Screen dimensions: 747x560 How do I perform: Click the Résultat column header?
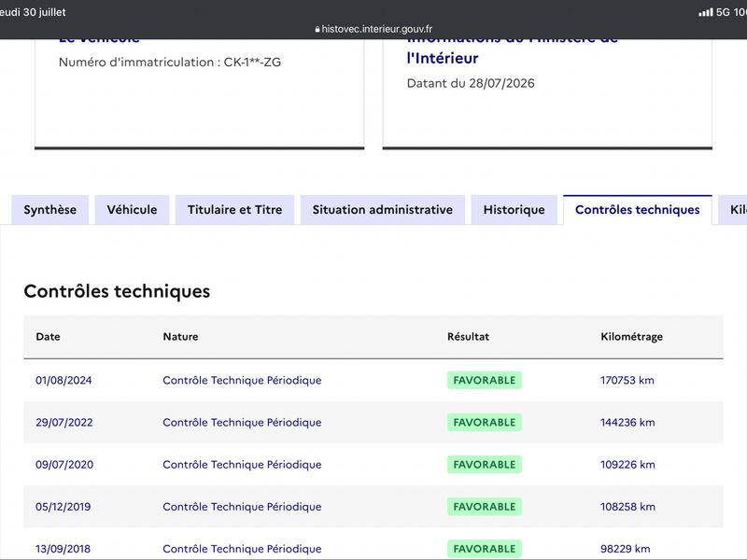coord(469,337)
